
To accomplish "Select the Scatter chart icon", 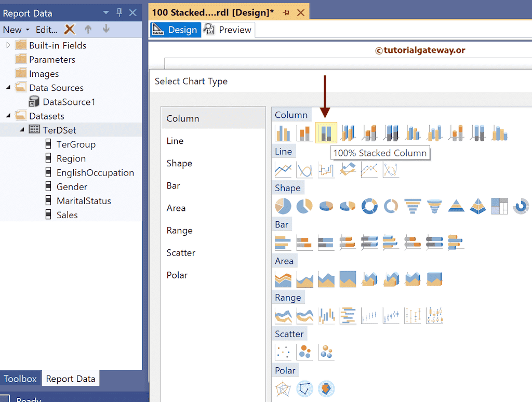I will click(x=283, y=352).
